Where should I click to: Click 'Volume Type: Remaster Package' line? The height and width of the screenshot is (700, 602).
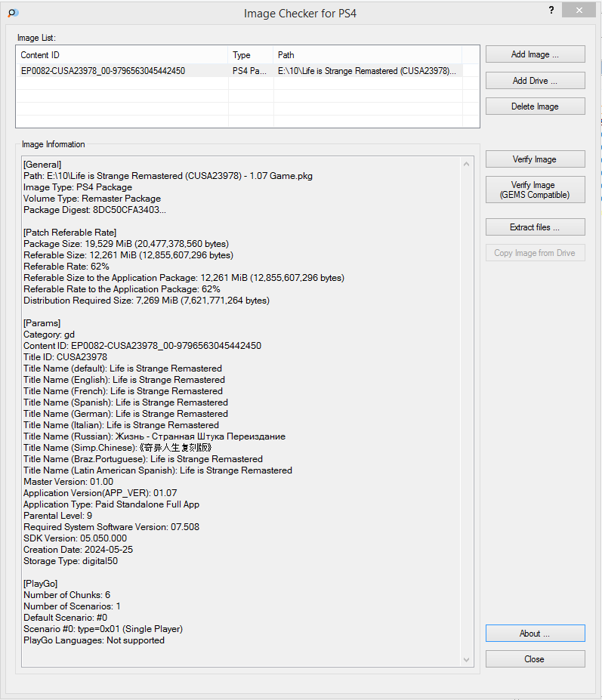click(92, 199)
